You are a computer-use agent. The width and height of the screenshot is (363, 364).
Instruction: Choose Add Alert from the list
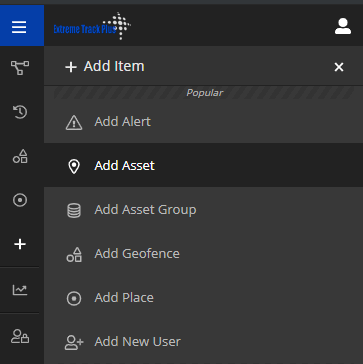point(203,121)
